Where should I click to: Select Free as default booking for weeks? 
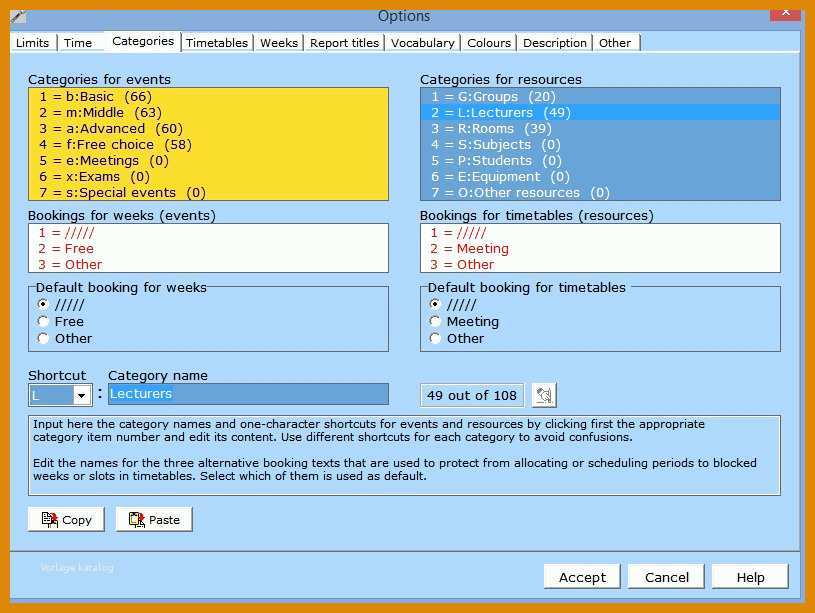pyautogui.click(x=43, y=322)
